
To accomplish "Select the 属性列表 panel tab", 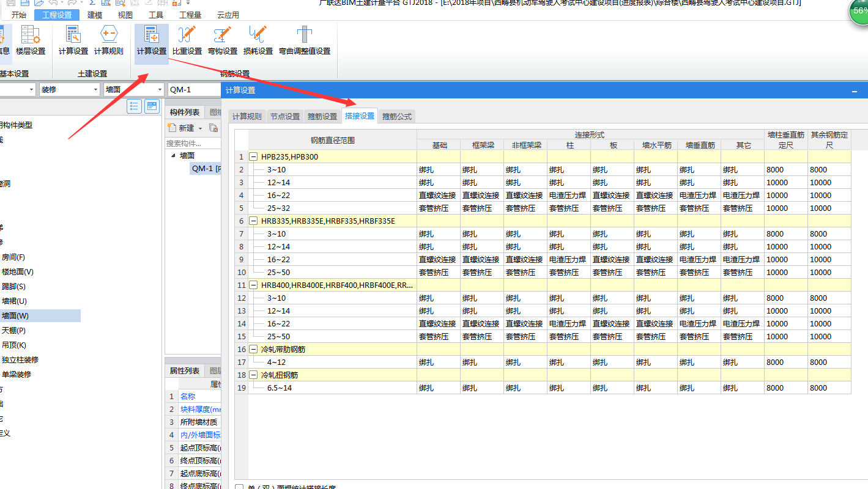I will tap(185, 370).
